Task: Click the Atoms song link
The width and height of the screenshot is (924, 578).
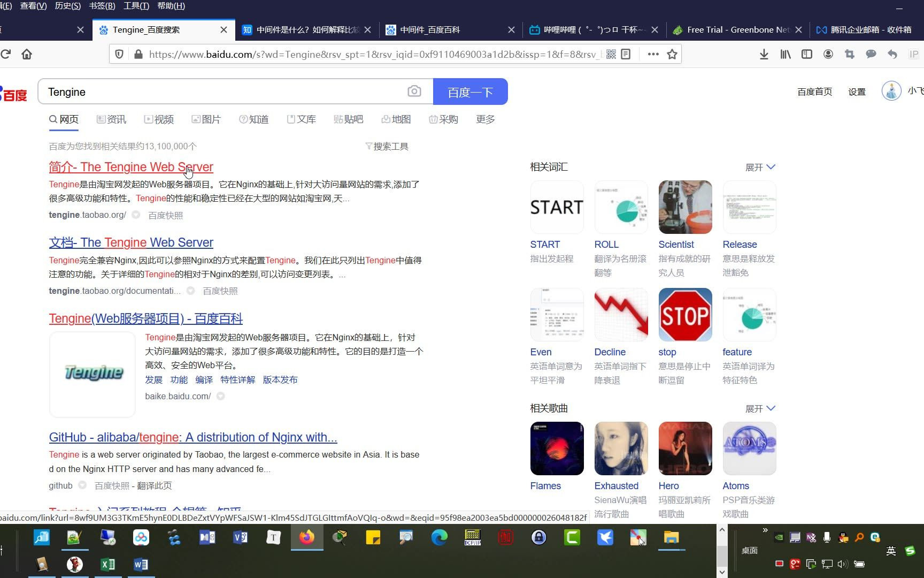Action: 736,486
